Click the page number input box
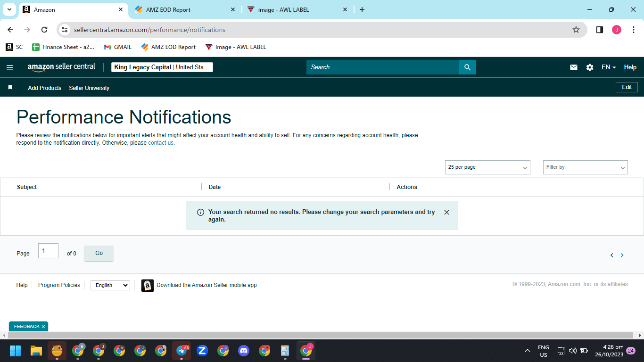 (x=48, y=251)
